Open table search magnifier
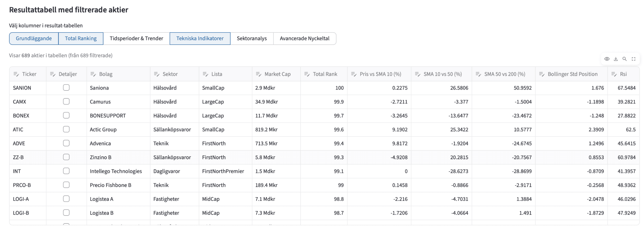Viewport: 644px width, 230px height. (624, 59)
